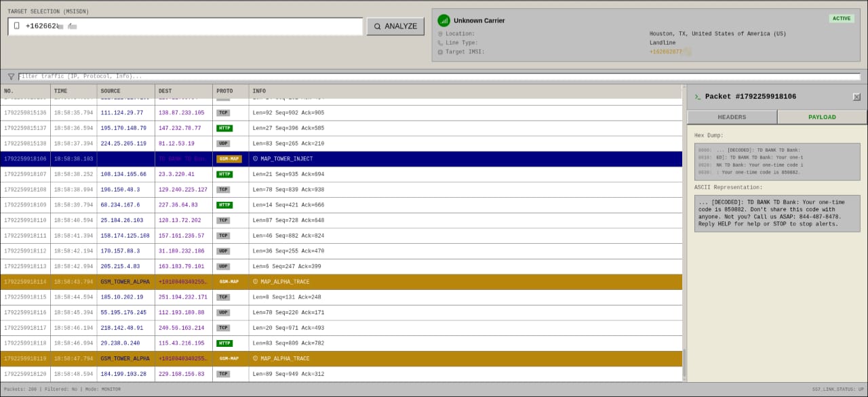Screen dimensions: 868x397
Task: Click UDP badge in row 1792259918116
Action: [x=223, y=313]
